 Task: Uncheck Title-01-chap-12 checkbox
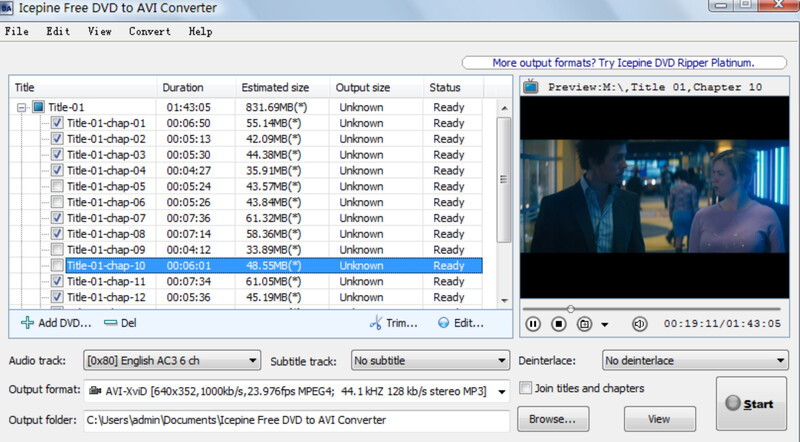[57, 297]
